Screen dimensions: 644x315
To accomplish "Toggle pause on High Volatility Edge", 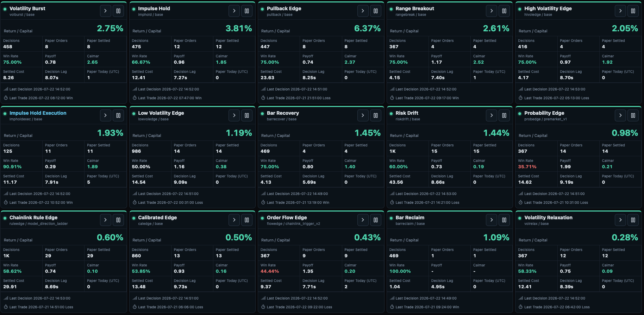I will (633, 11).
